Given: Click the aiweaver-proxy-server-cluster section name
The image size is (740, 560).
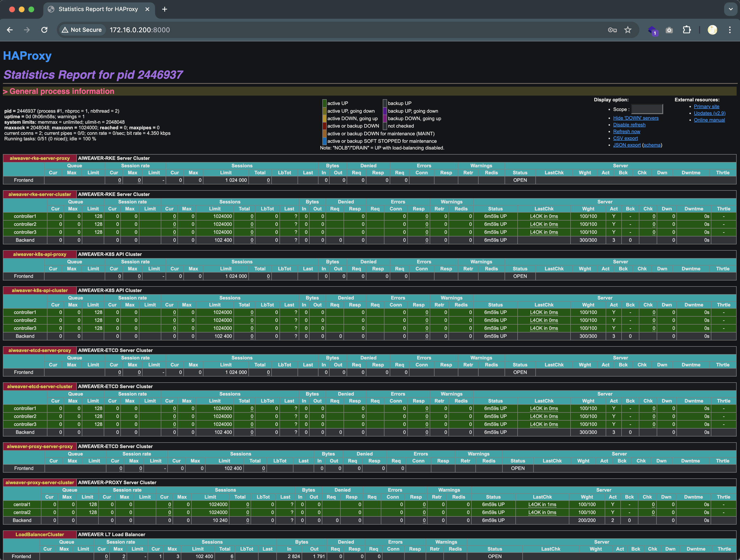Looking at the screenshot, I should pyautogui.click(x=39, y=482).
